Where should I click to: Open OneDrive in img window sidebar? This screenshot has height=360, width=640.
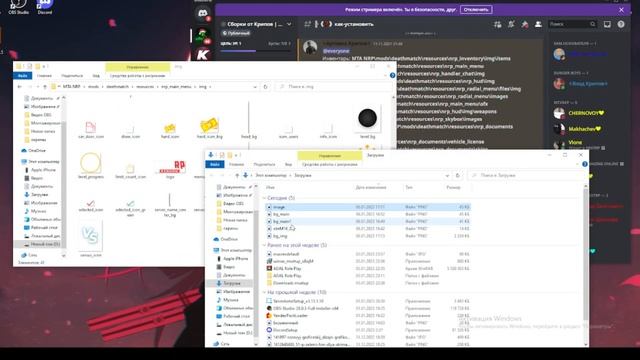click(x=37, y=150)
